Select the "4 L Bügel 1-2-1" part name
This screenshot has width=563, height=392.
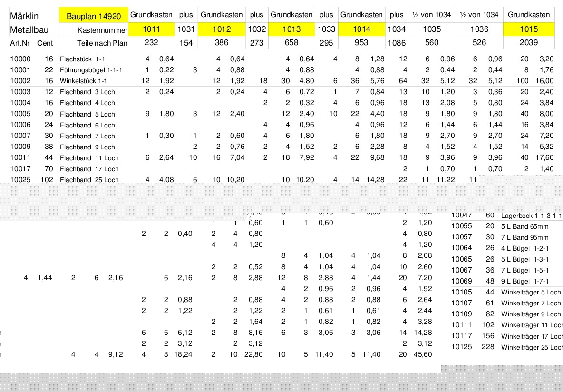click(x=525, y=248)
